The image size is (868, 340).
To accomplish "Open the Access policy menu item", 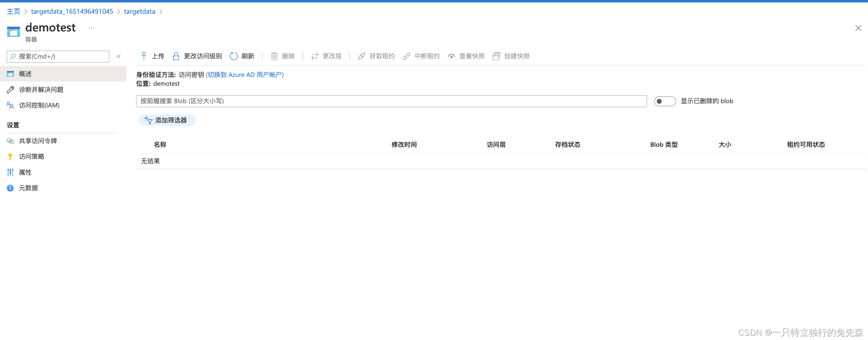I will click(x=31, y=156).
